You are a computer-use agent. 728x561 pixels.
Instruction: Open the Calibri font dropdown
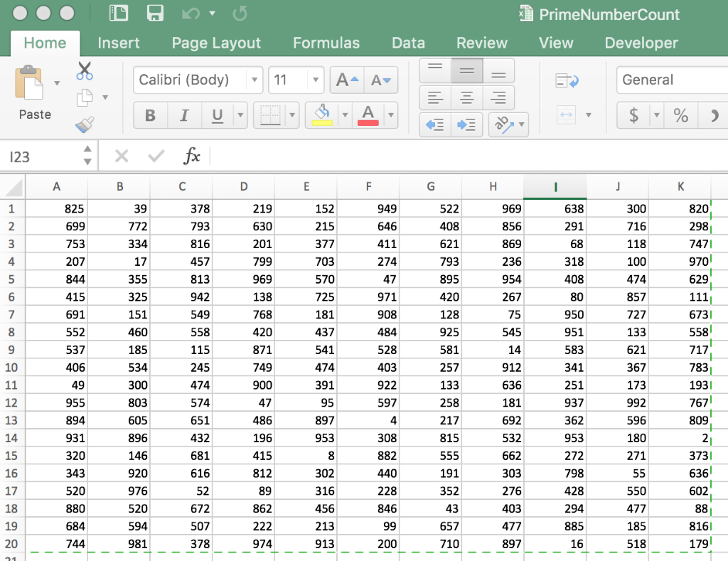(x=255, y=80)
